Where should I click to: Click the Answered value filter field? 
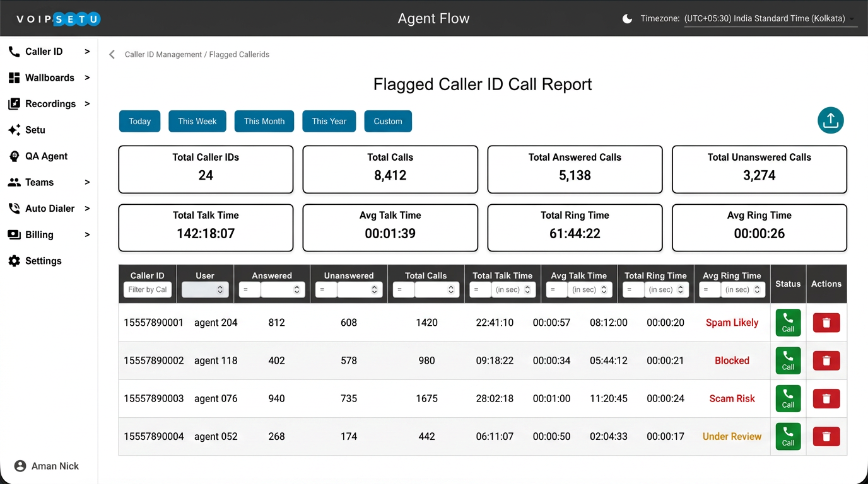tap(283, 290)
